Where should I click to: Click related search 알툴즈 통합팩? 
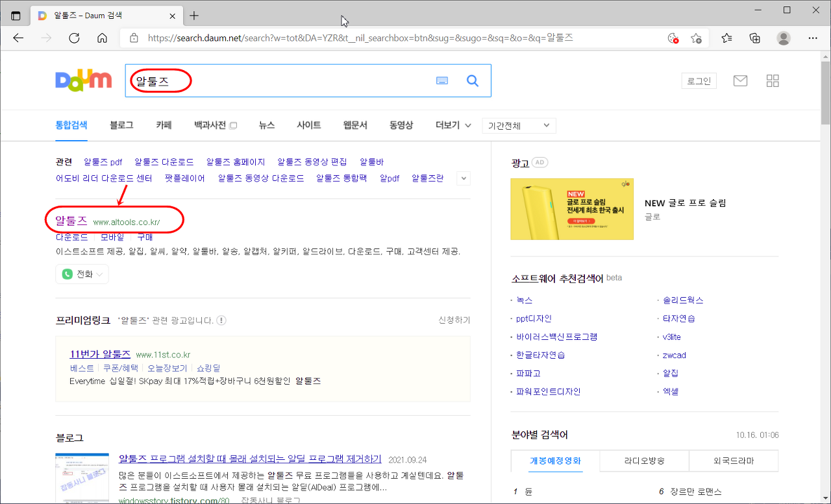(x=341, y=178)
